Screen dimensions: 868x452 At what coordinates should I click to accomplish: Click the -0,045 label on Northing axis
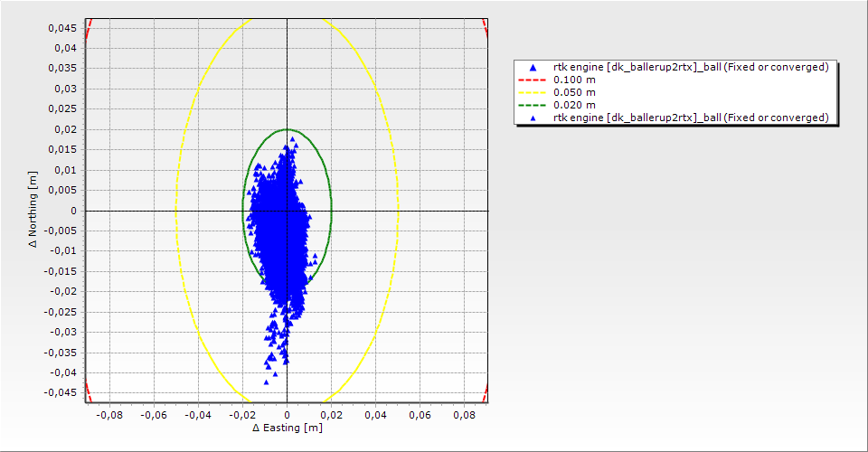61,393
